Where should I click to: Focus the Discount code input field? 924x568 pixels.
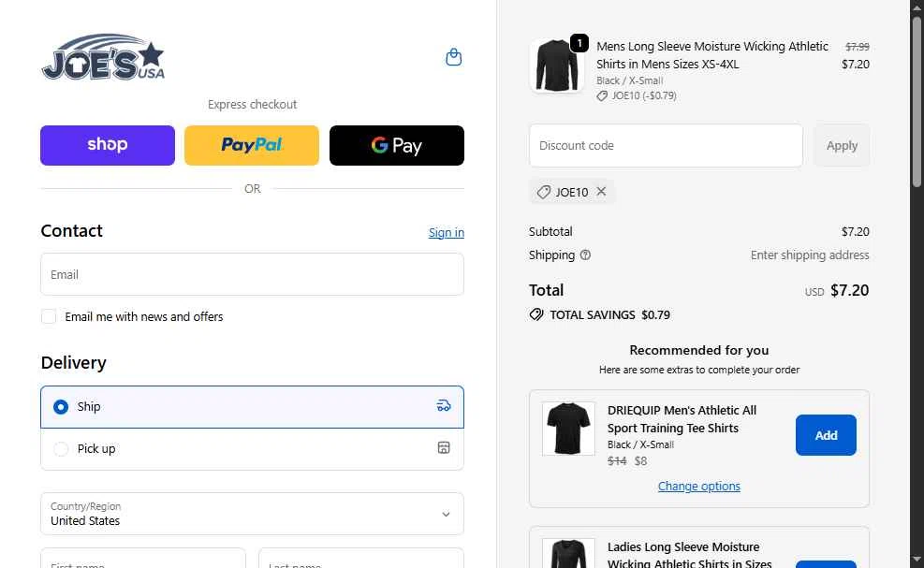(x=666, y=146)
